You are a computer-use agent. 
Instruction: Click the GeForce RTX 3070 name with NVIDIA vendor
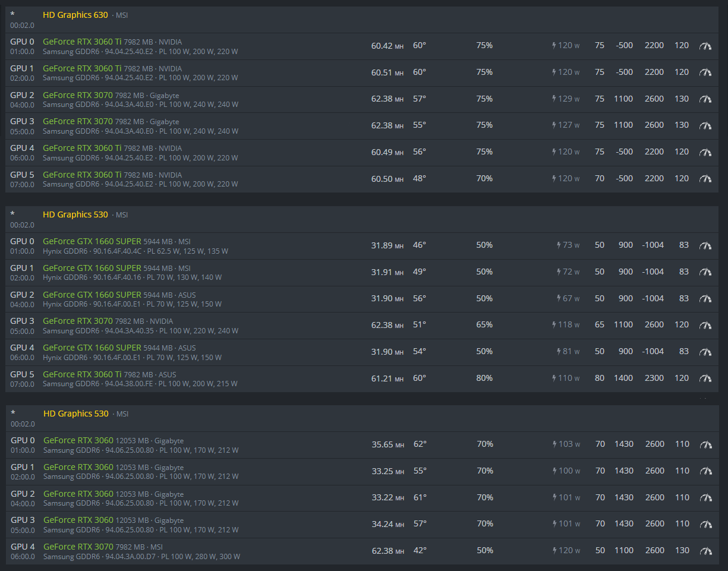click(x=78, y=321)
